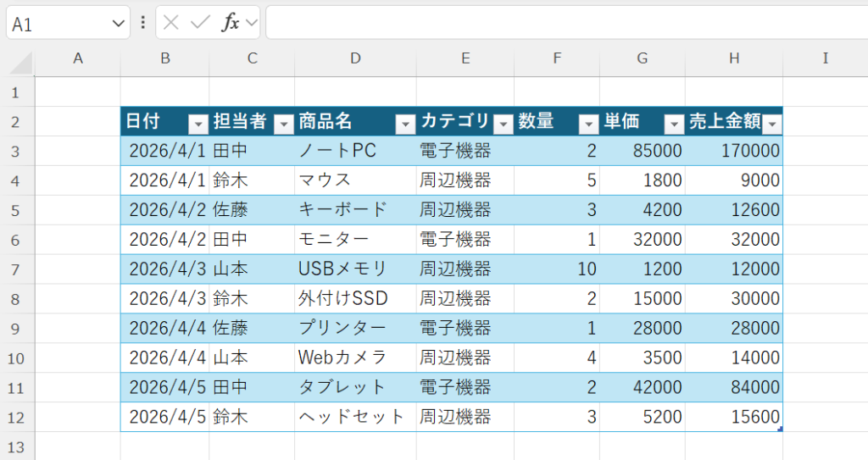Open the 商品名 filter dropdown

(405, 125)
